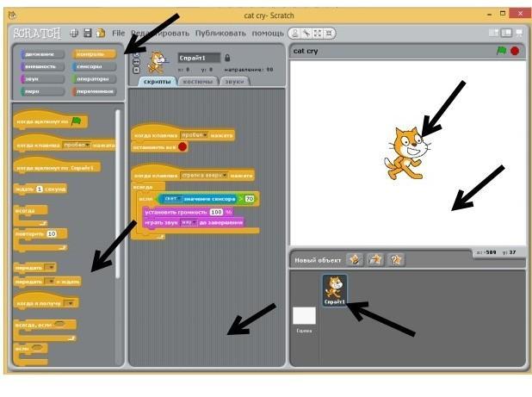Click the всегда, если palette block

pyautogui.click(x=46, y=330)
